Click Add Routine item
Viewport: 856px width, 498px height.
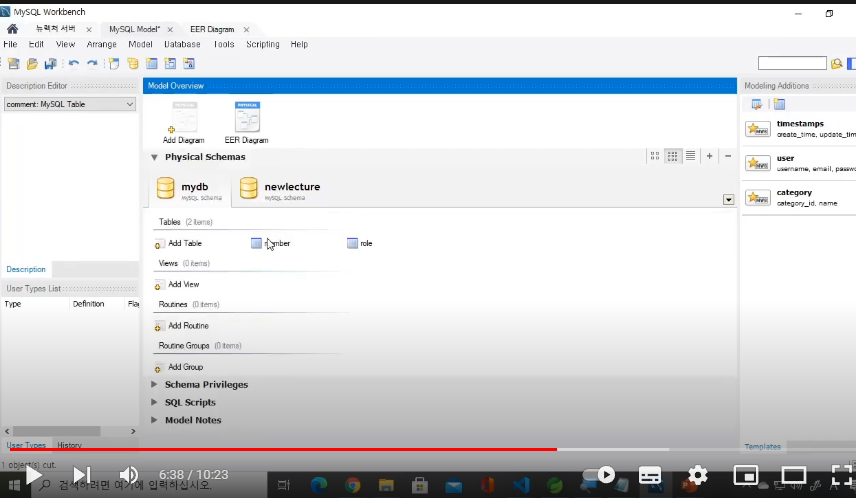pos(182,326)
